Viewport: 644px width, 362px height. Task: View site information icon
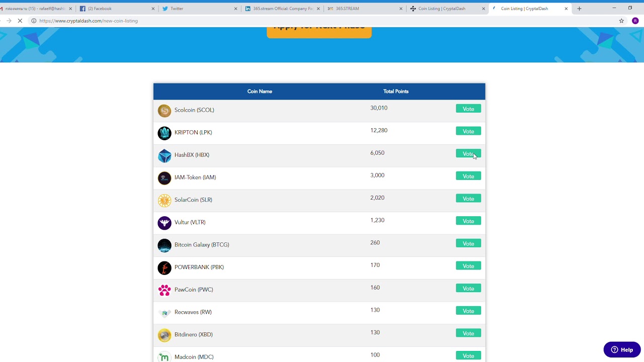click(34, 21)
